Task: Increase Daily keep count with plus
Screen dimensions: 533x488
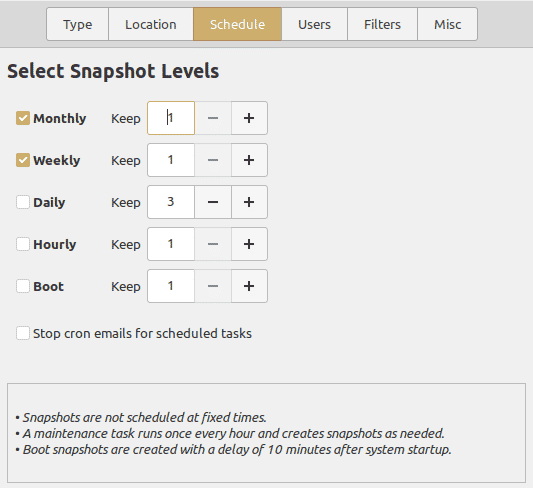Action: [249, 202]
